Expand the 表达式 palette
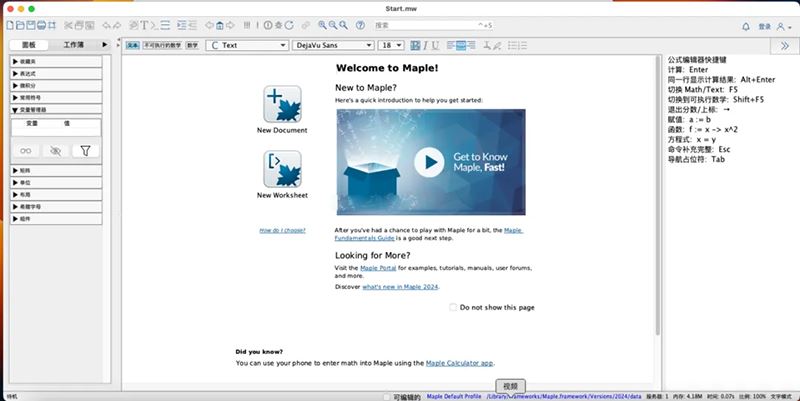Screen dimensions: 800x401 coord(56,73)
